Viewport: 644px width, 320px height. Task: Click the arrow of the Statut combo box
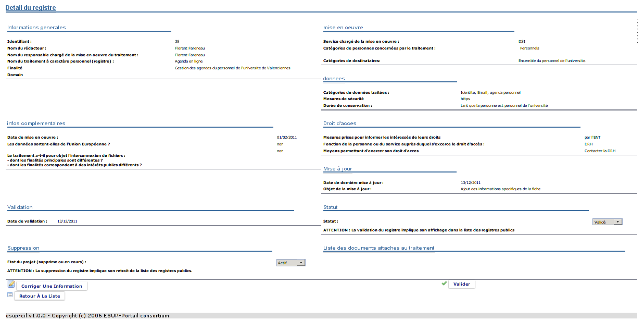pos(618,221)
